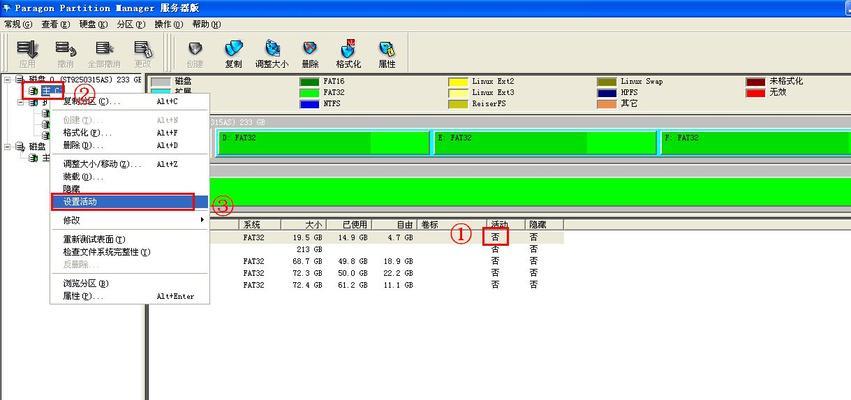Image resolution: width=851 pixels, height=400 pixels.
Task: Click the 61.2 GB used cell
Action: 355,284
